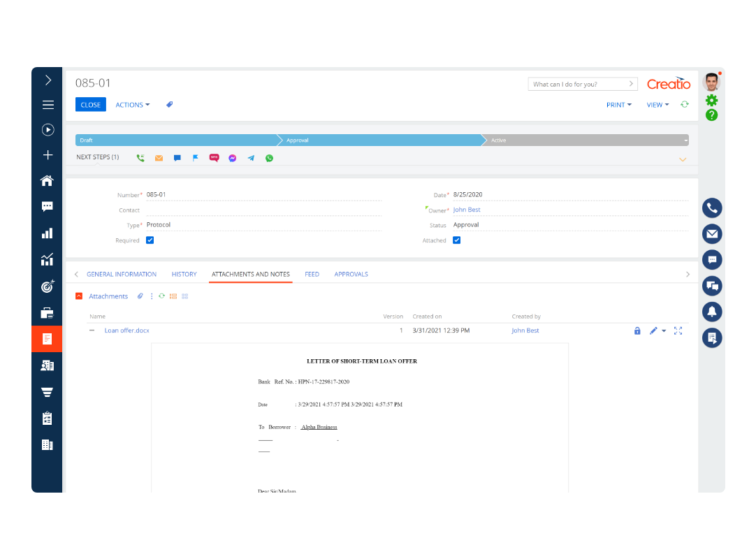
Task: Expand Loan offer.docx preview to fullscreen
Action: tap(678, 331)
